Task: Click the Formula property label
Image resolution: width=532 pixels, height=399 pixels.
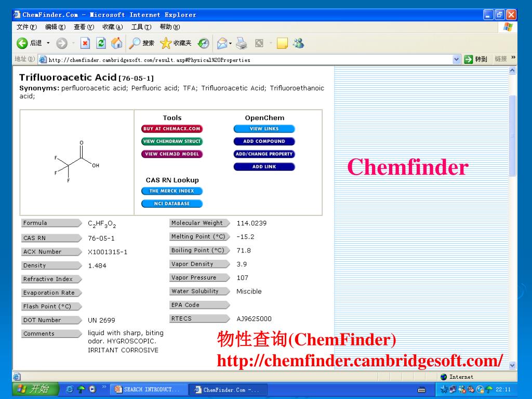Action: click(51, 223)
